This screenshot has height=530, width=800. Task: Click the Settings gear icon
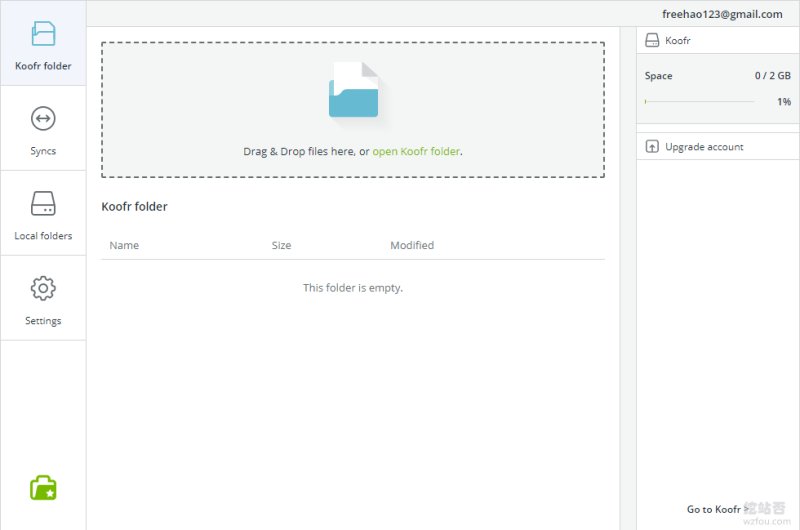[43, 289]
